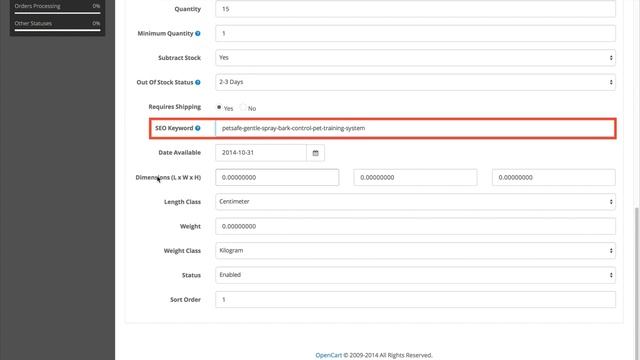Click the Minimum Quantity input field

tap(415, 33)
